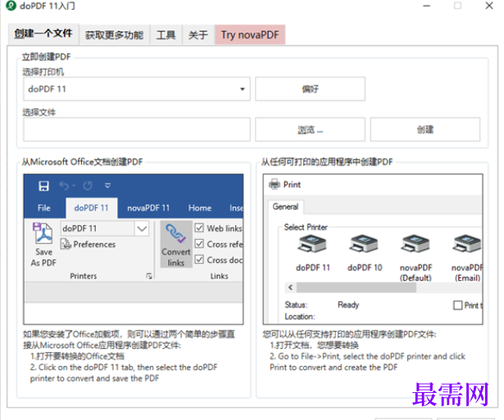This screenshot has width=504, height=420.
Task: Click the Save icon in Word preview toolbar
Action: point(43,186)
